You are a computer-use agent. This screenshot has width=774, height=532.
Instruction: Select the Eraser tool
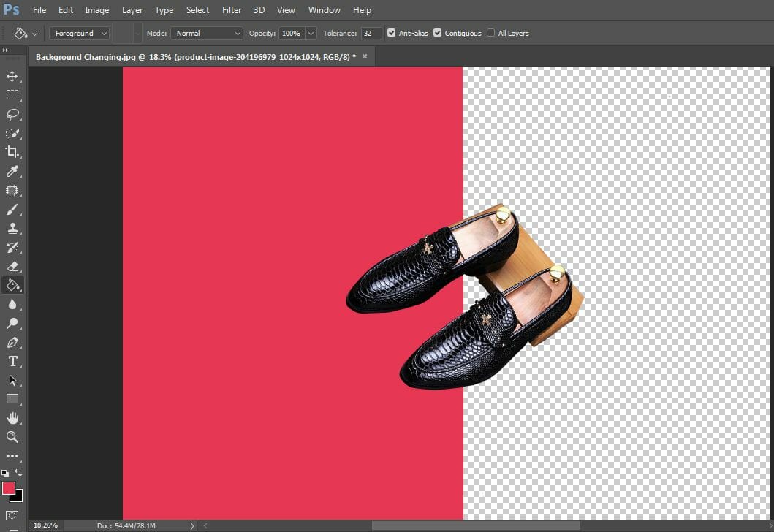click(x=12, y=266)
